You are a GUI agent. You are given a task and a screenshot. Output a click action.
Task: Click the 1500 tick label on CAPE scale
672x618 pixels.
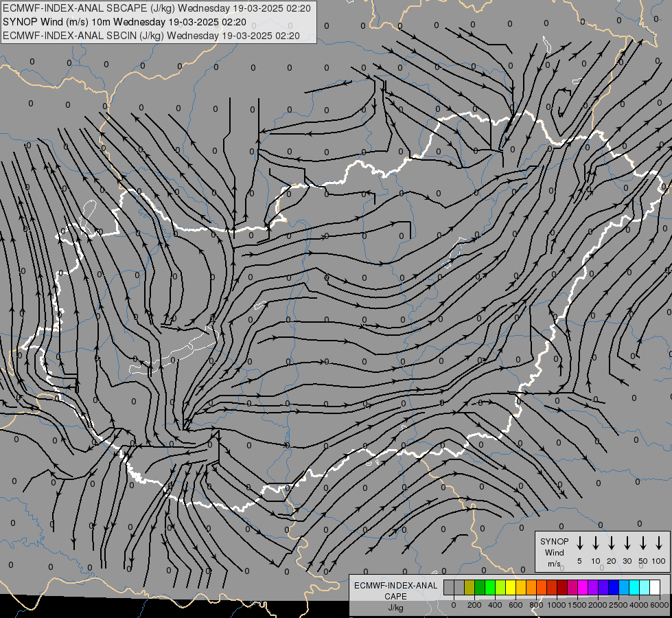coord(577,605)
